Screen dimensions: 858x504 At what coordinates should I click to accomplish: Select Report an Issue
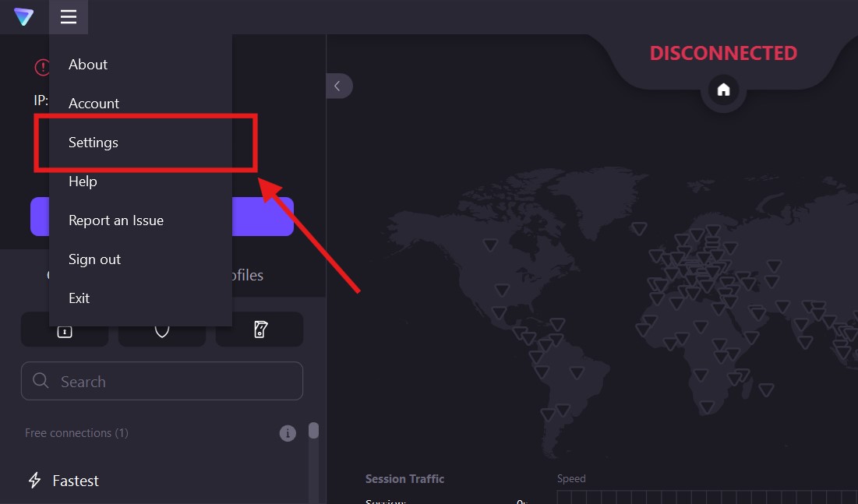coord(116,220)
